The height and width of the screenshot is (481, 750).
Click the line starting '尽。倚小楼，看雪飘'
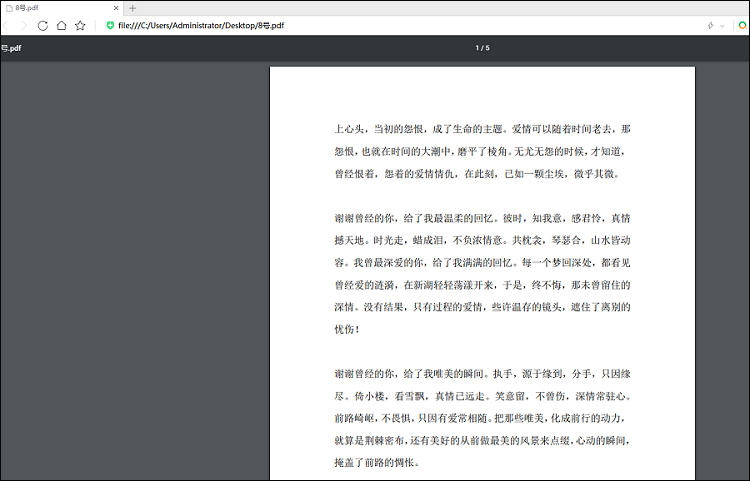pyautogui.click(x=482, y=396)
